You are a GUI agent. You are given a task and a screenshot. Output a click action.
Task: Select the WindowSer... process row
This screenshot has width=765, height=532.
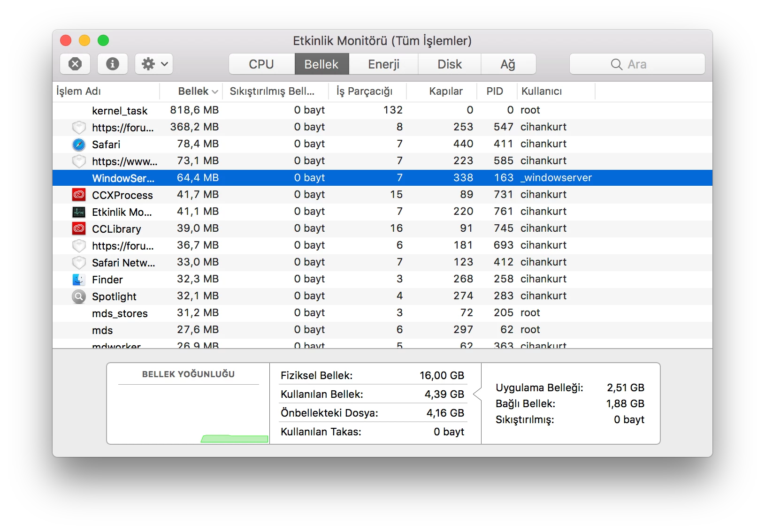point(382,178)
